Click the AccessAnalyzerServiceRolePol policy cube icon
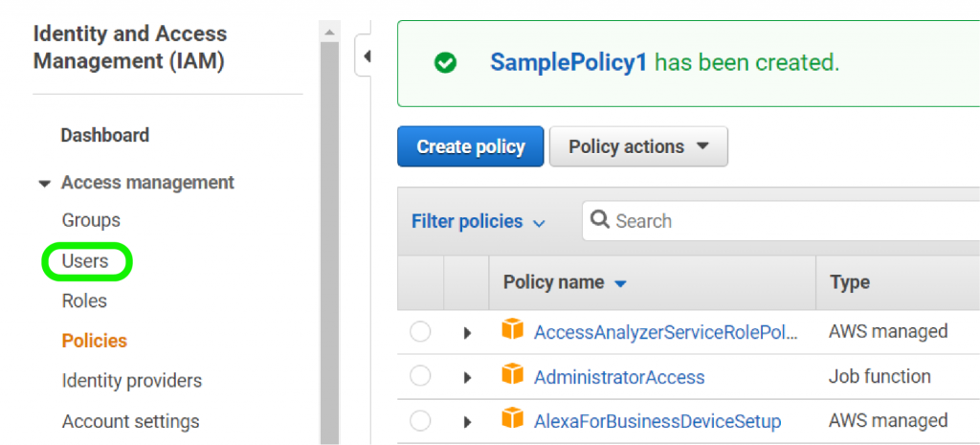 point(513,329)
